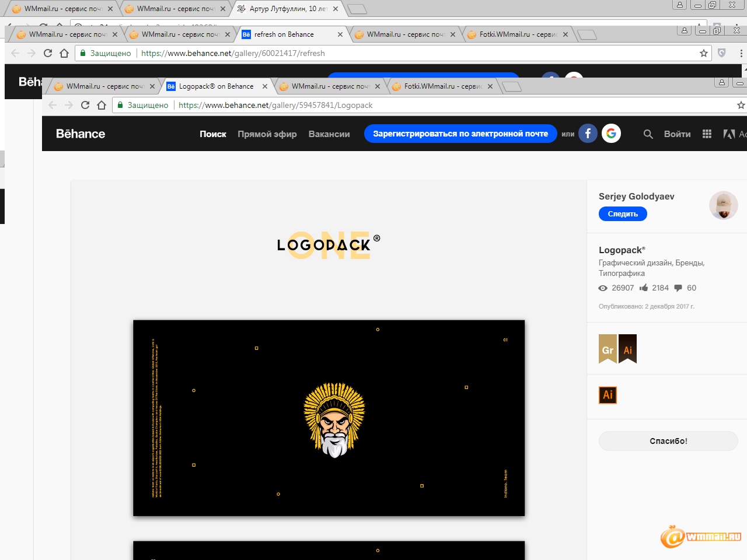This screenshot has width=747, height=560.
Task: Click the Следить follow button
Action: [623, 214]
